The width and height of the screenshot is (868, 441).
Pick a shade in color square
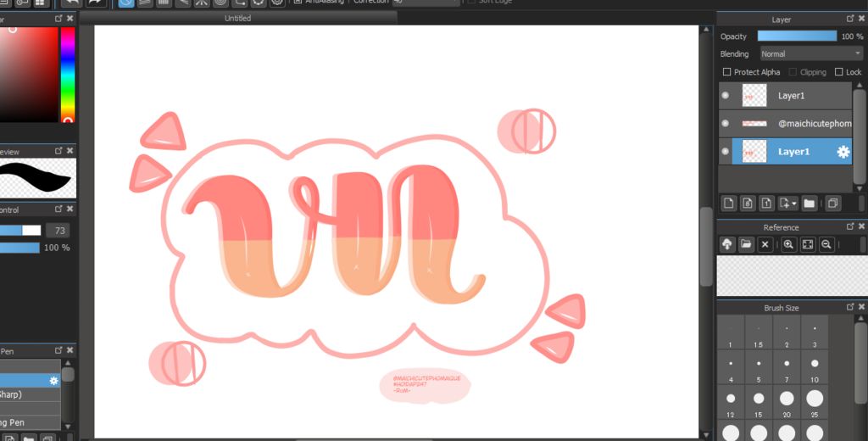[x=29, y=75]
